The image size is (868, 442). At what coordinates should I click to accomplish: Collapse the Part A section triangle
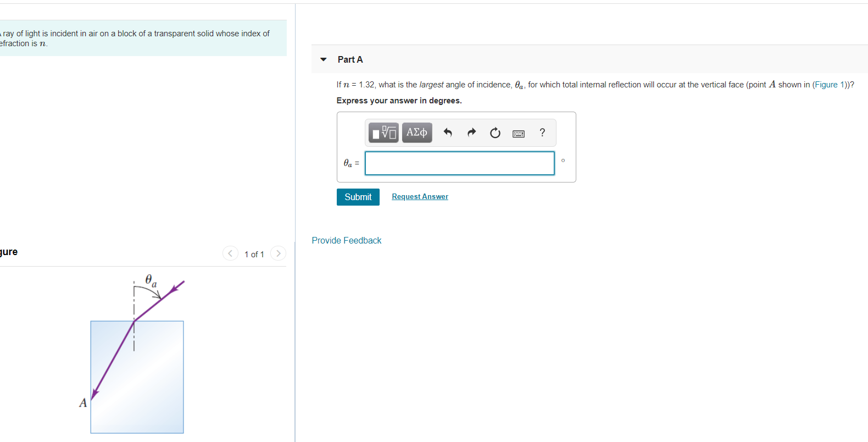point(324,59)
